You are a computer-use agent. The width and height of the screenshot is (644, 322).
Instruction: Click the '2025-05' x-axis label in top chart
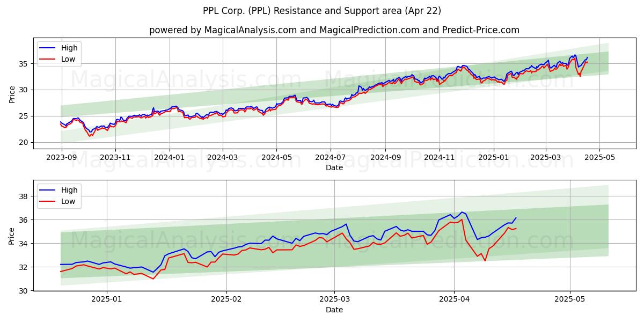point(599,157)
